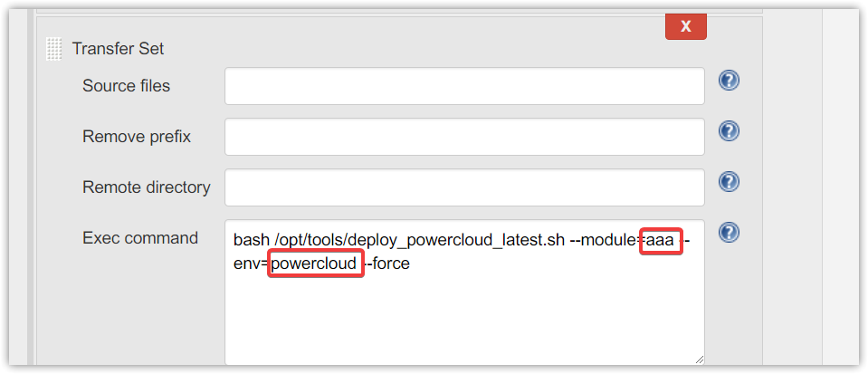
Task: Focus the Remote directory input box
Action: point(464,187)
